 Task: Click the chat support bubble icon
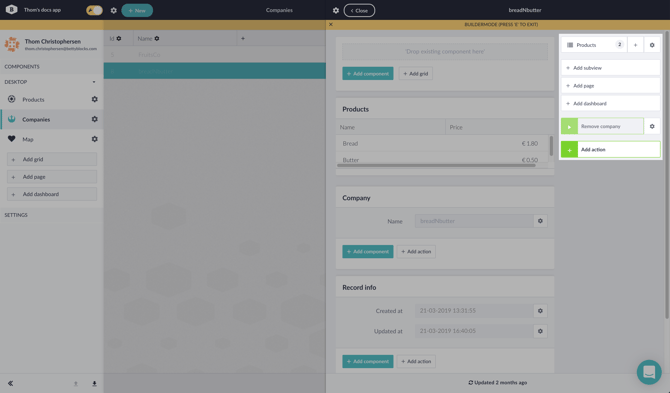point(649,372)
